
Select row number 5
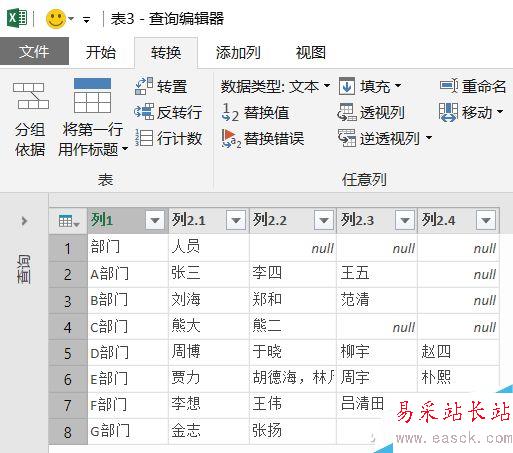point(68,353)
